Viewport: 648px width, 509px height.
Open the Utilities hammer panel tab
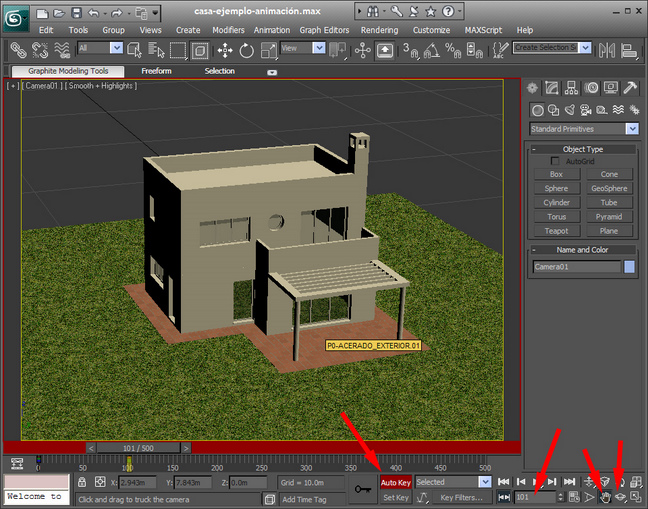[x=631, y=88]
